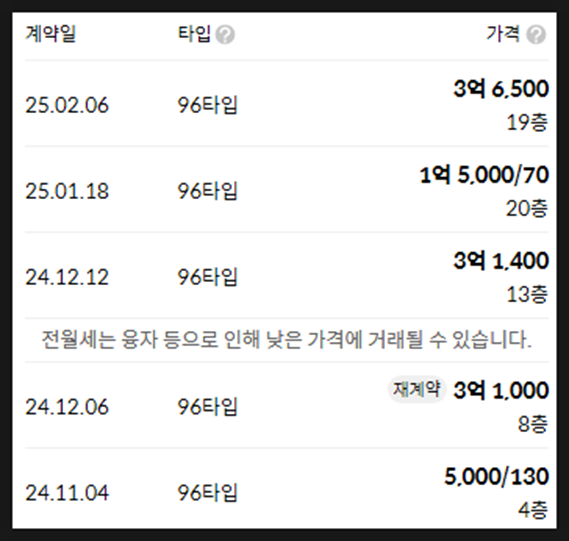Click the help icon next to 가격

tap(536, 35)
